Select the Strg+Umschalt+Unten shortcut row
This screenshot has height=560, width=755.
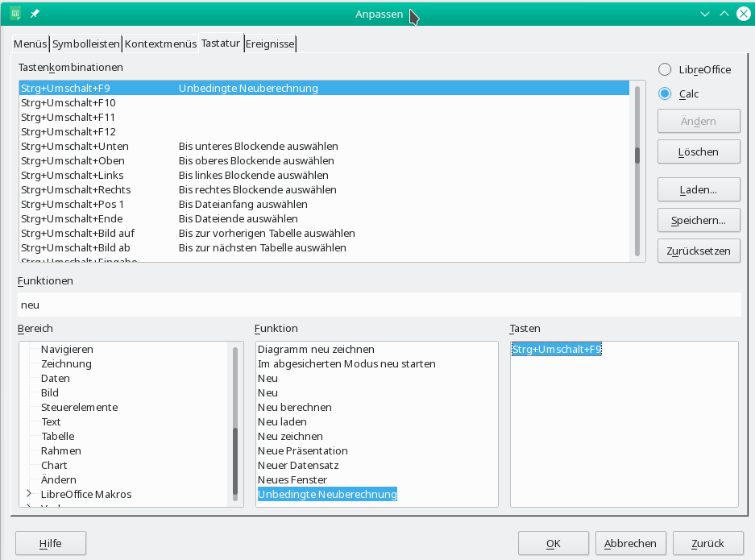point(324,146)
